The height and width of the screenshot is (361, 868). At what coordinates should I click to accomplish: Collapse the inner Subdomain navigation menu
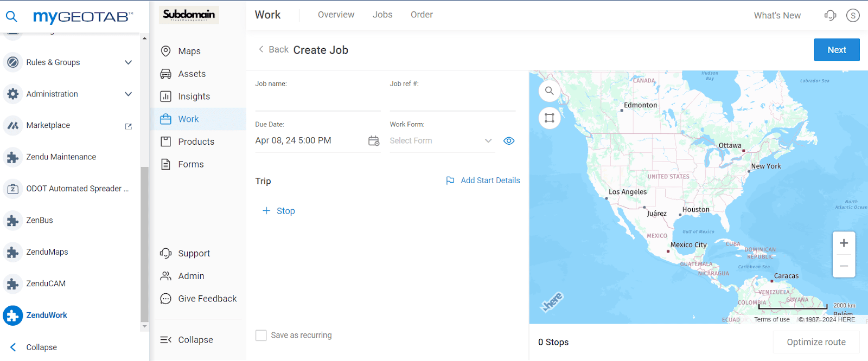click(187, 340)
